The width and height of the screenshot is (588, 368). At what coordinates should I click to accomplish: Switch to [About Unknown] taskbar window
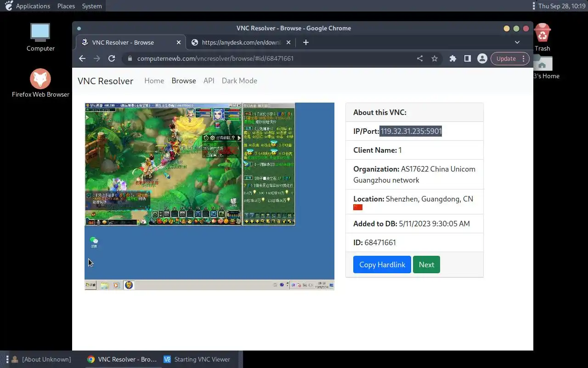(x=41, y=359)
